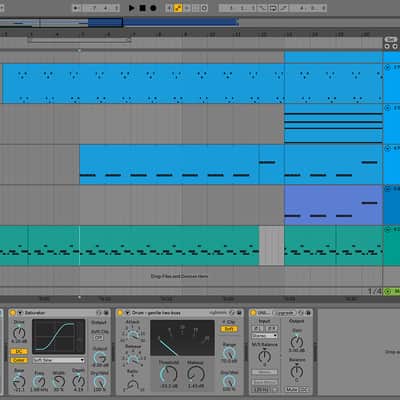Jump to the next locator
Image resolution: width=400 pixels, height=400 pixels.
pyautogui.click(x=395, y=46)
